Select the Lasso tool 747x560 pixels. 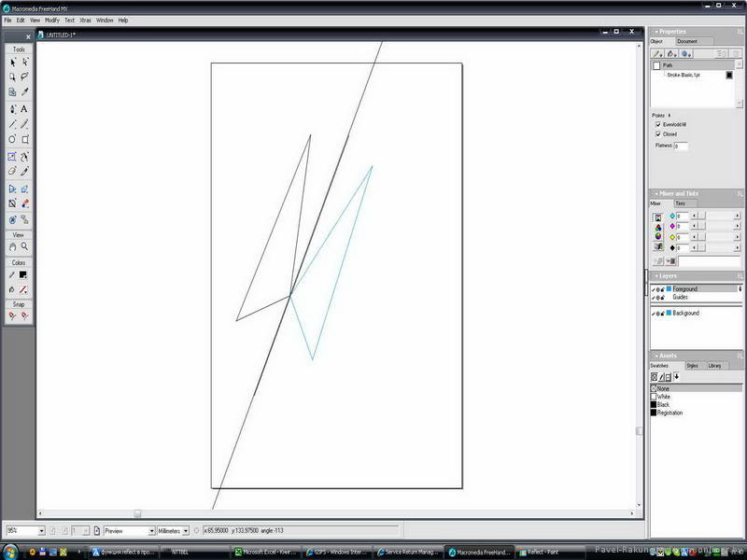[x=25, y=77]
